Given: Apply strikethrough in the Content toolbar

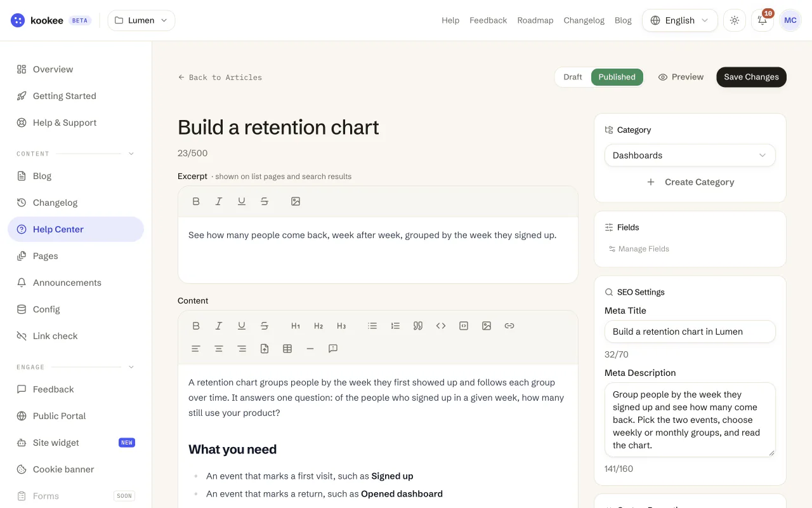Looking at the screenshot, I should click(x=265, y=326).
